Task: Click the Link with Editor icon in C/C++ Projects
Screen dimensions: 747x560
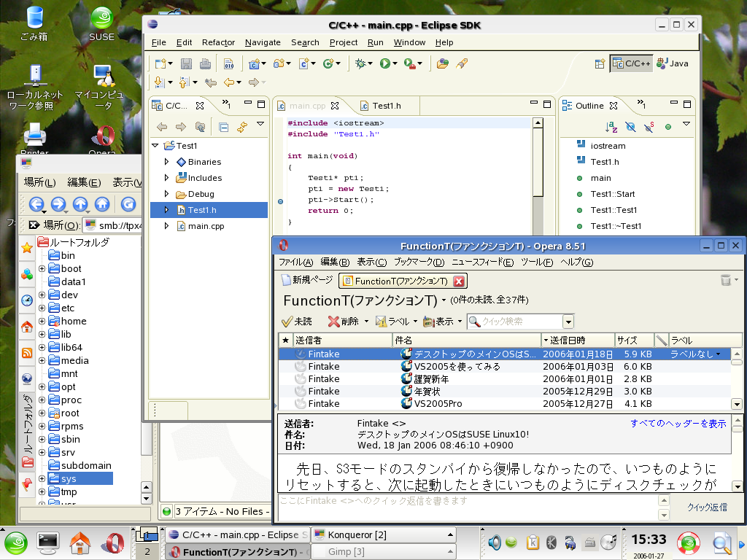Action: [242, 127]
